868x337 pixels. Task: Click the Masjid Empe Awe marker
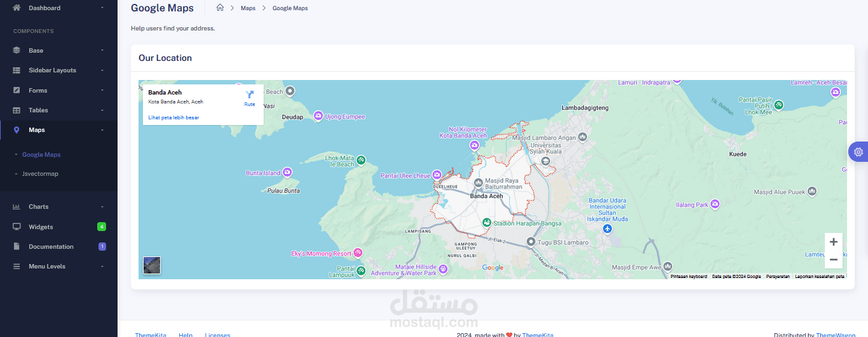click(668, 267)
